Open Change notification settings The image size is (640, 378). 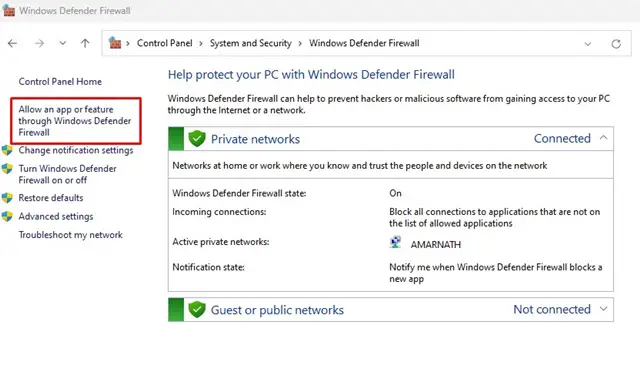76,150
